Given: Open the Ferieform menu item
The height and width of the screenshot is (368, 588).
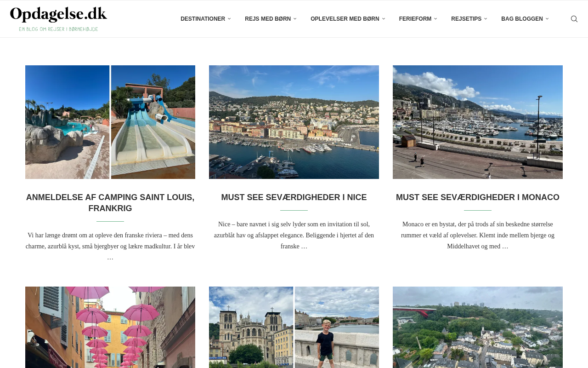Looking at the screenshot, I should (x=415, y=19).
